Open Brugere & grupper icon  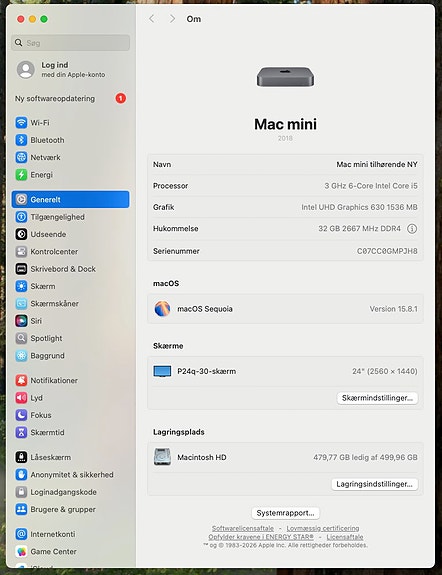click(x=21, y=509)
